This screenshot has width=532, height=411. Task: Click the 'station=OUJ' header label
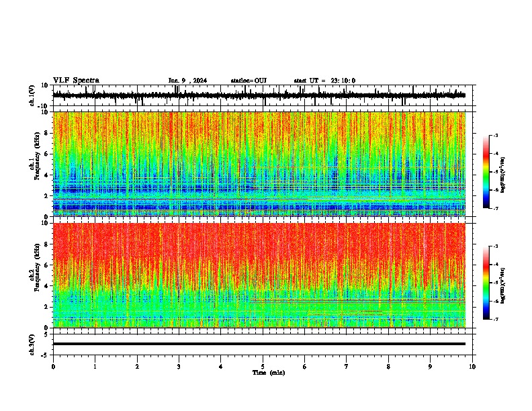point(249,81)
